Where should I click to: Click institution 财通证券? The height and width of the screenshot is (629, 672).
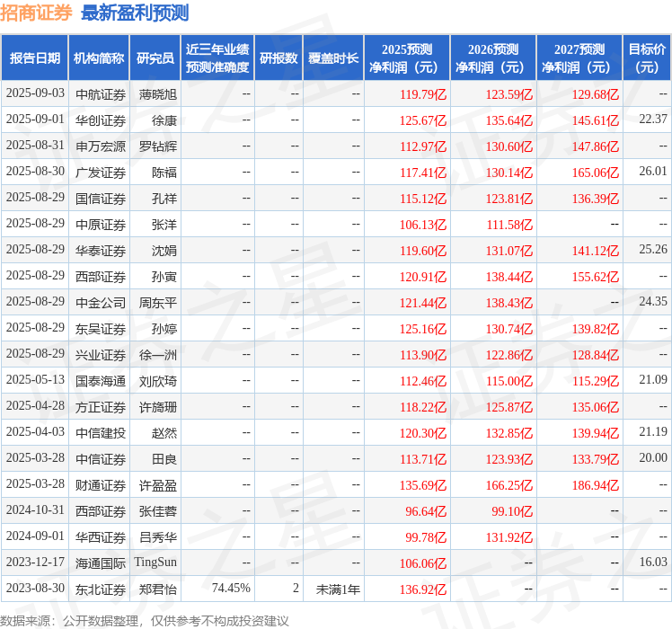(101, 485)
